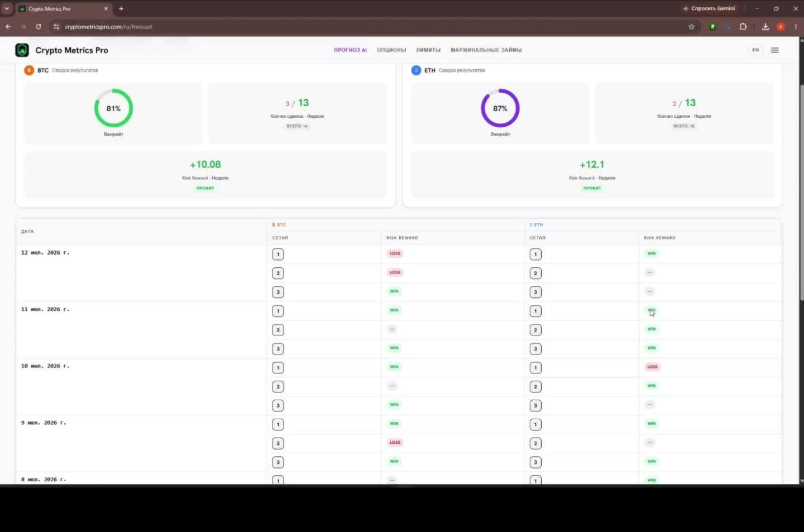Click the ETH 2 / 13 trades count

click(684, 103)
